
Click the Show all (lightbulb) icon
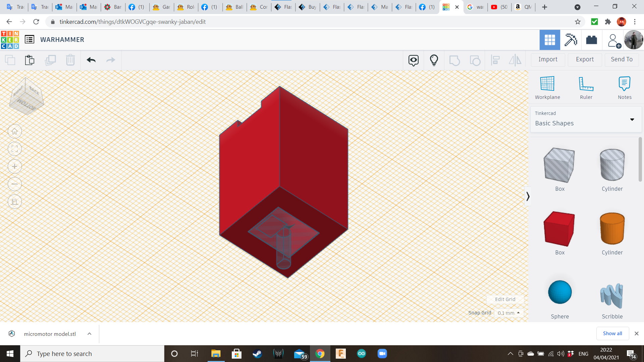click(x=434, y=60)
